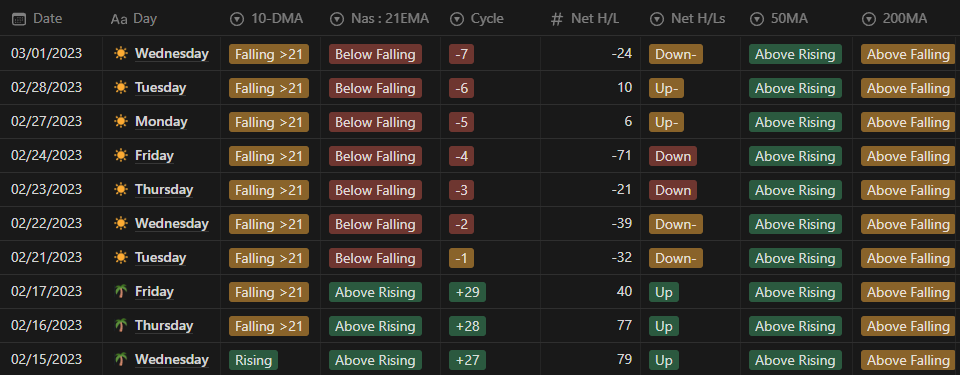Click the select icon beside Net H/Ls
This screenshot has width=960, height=375.
[657, 20]
